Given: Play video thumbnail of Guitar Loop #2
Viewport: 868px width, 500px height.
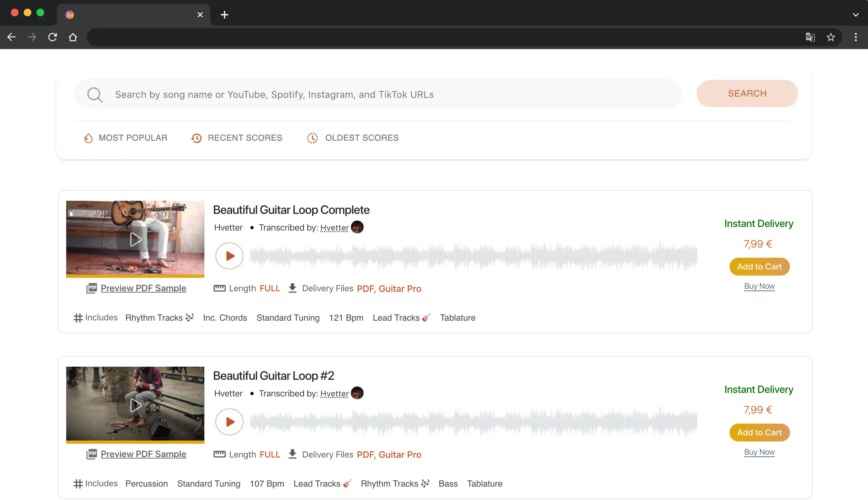Looking at the screenshot, I should click(135, 405).
